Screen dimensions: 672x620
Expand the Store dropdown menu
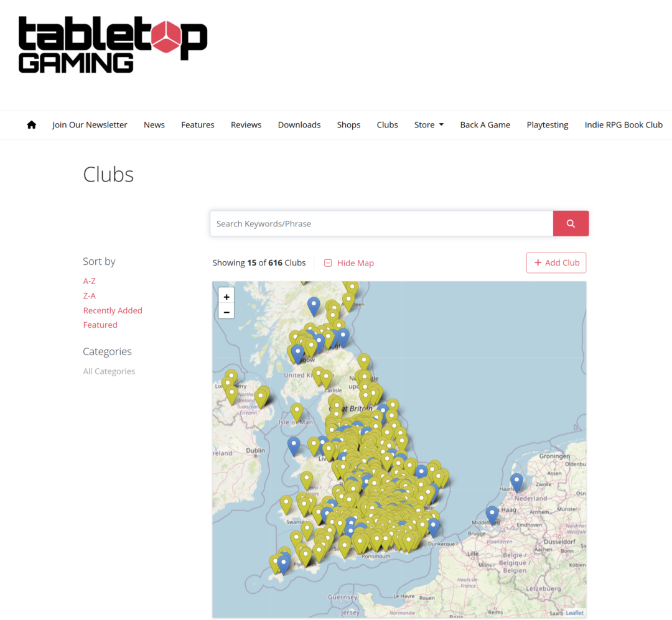click(x=429, y=125)
